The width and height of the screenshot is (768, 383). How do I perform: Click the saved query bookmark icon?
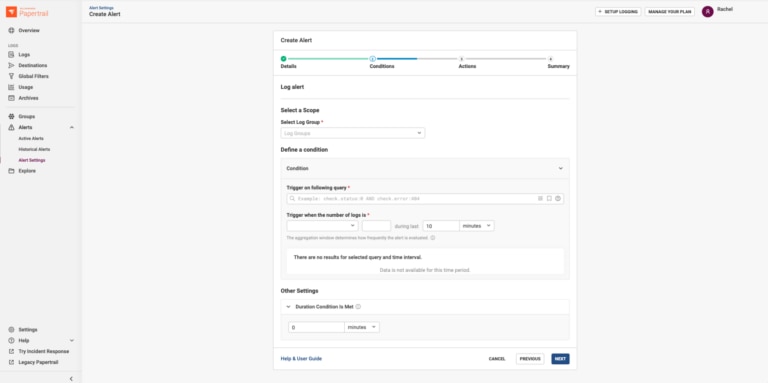pos(549,198)
